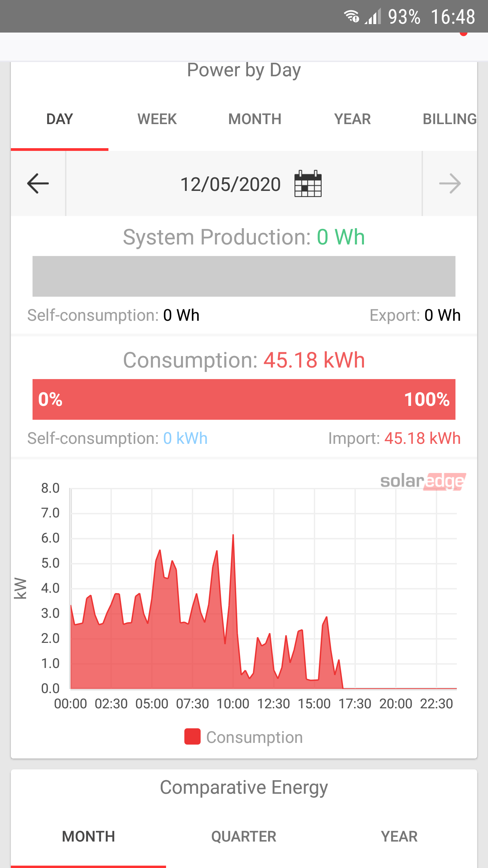Switch to the MONTH power tab

tap(255, 119)
